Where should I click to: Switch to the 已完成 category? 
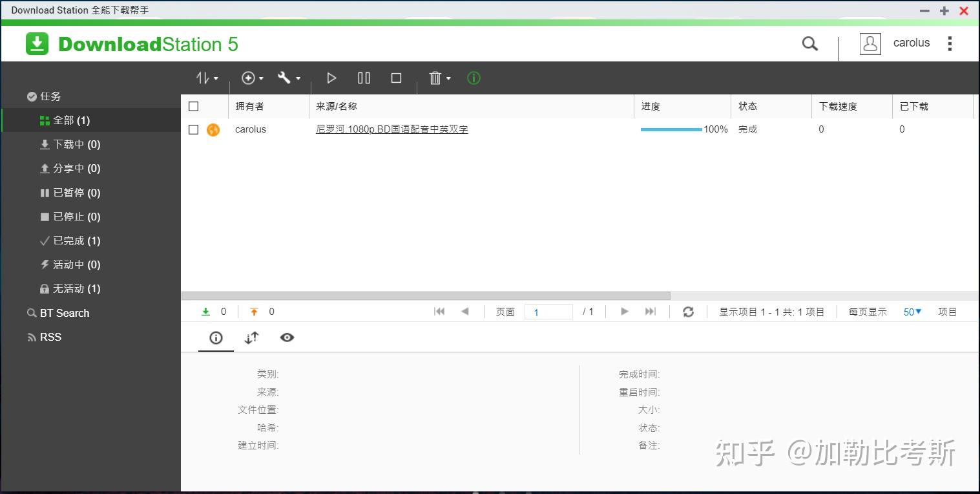[70, 241]
